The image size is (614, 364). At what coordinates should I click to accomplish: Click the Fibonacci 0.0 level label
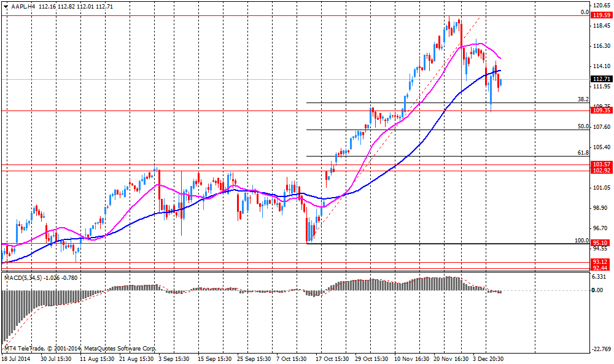pyautogui.click(x=585, y=12)
